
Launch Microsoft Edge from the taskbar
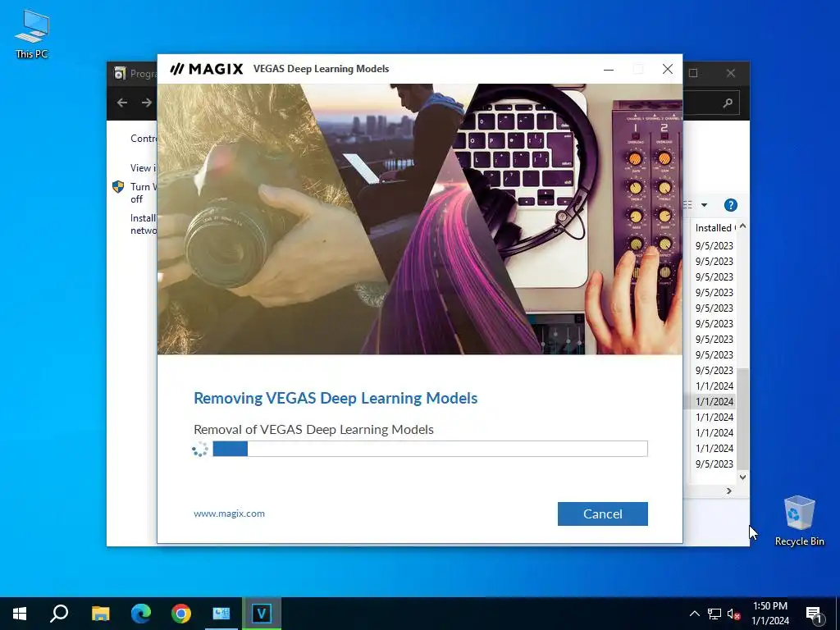tap(141, 614)
